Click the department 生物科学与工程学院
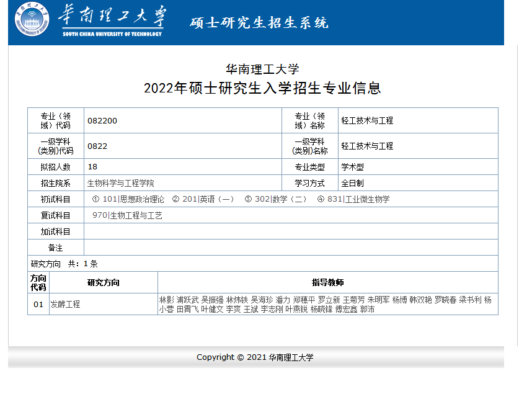The width and height of the screenshot is (532, 394). 121,184
